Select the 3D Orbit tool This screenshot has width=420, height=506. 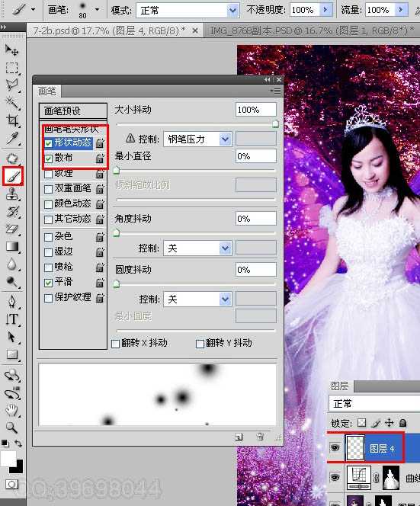(12, 393)
